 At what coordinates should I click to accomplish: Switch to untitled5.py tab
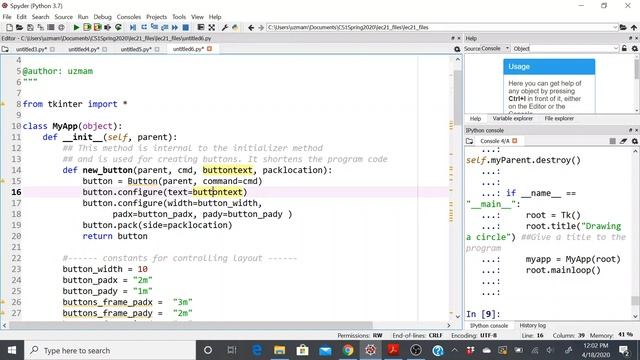click(136, 49)
